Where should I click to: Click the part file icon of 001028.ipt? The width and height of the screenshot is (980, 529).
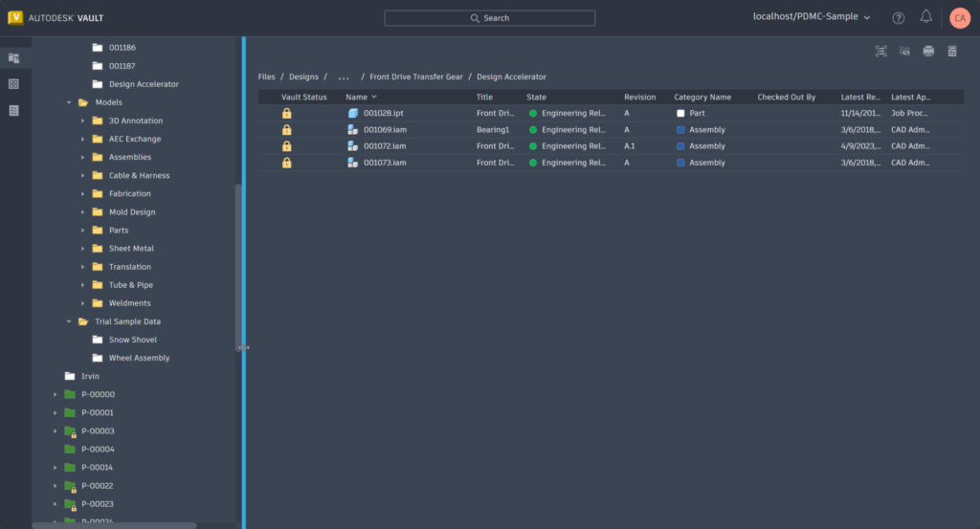click(352, 113)
